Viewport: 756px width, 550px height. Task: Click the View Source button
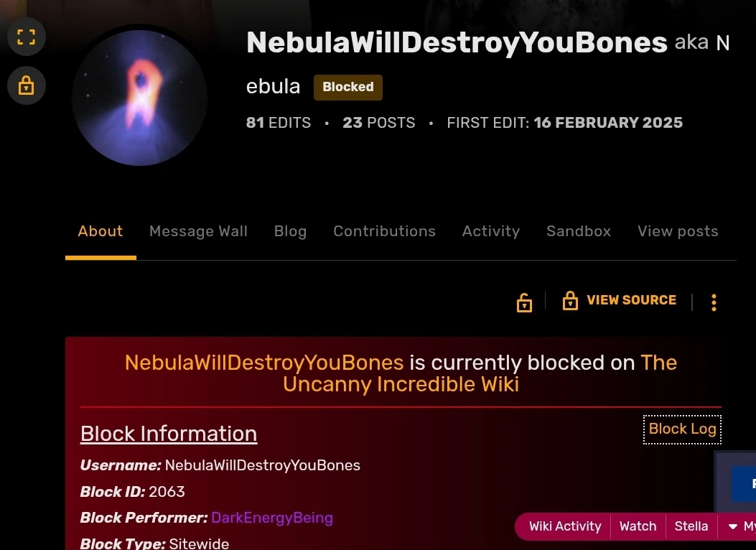pyautogui.click(x=631, y=300)
